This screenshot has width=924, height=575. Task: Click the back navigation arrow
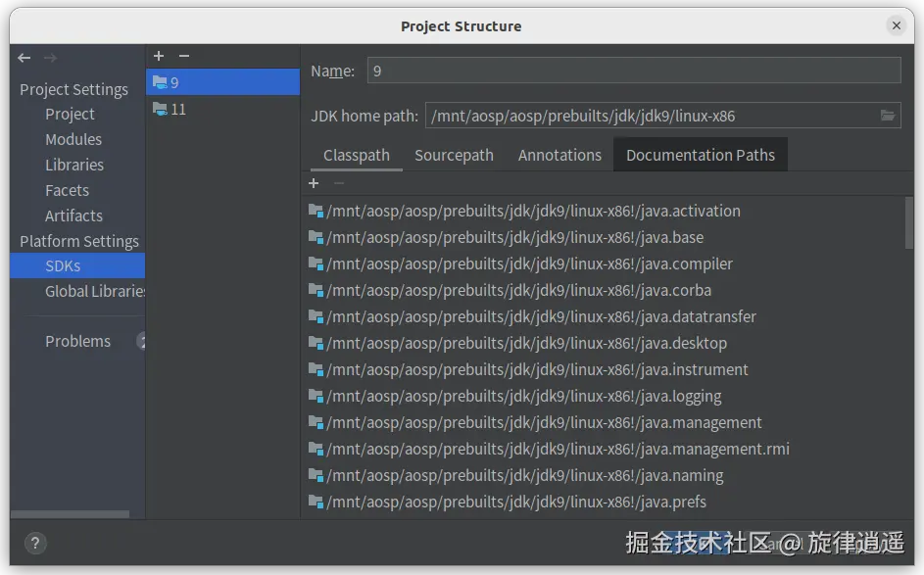click(24, 58)
